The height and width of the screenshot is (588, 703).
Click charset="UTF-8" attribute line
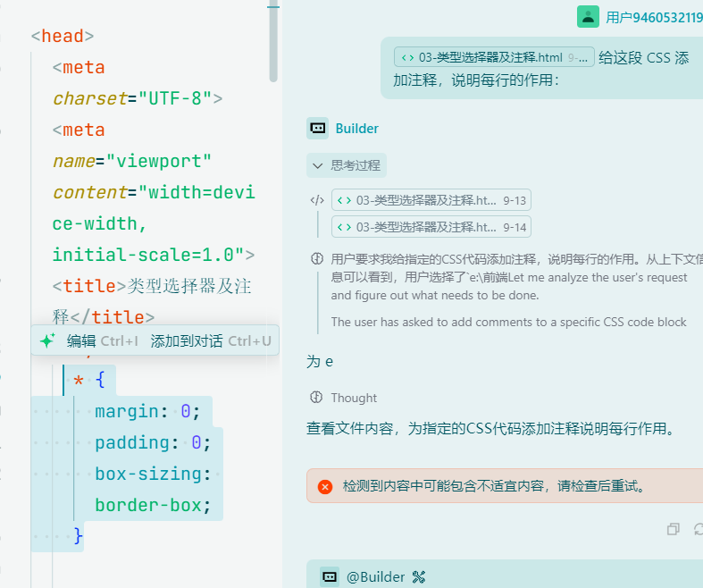pos(138,98)
